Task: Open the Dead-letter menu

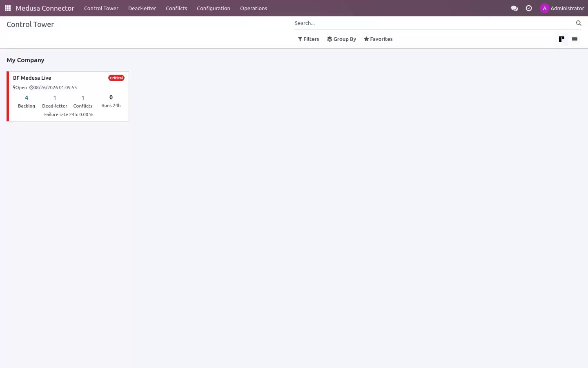Action: tap(142, 8)
